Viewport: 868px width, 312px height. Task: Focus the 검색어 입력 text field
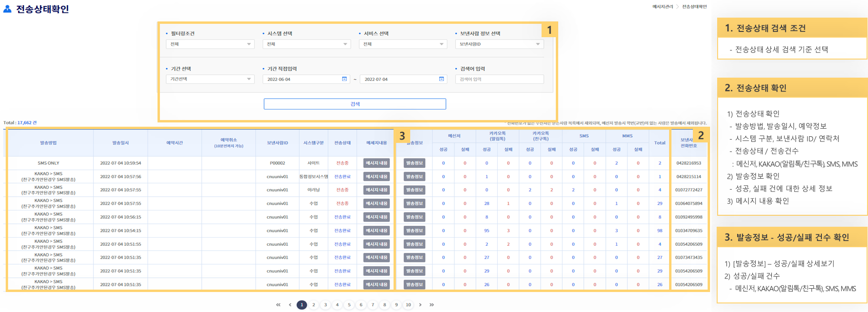pos(499,79)
